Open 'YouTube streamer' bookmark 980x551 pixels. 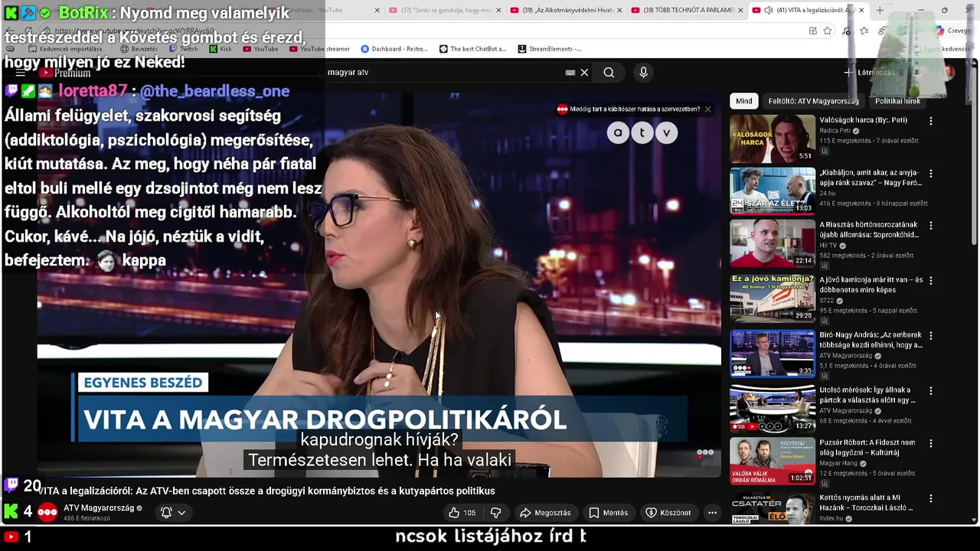coord(319,49)
